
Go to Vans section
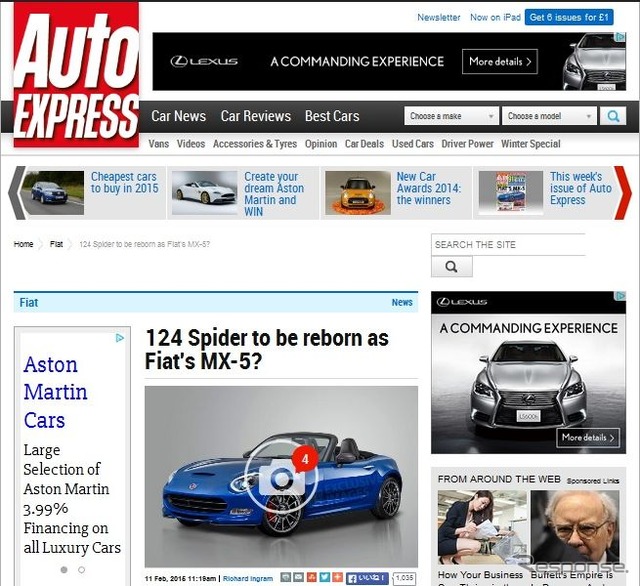[x=159, y=144]
